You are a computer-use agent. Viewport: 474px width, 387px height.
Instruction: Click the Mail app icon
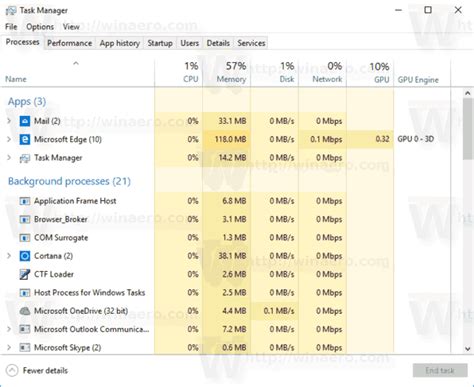(x=25, y=121)
